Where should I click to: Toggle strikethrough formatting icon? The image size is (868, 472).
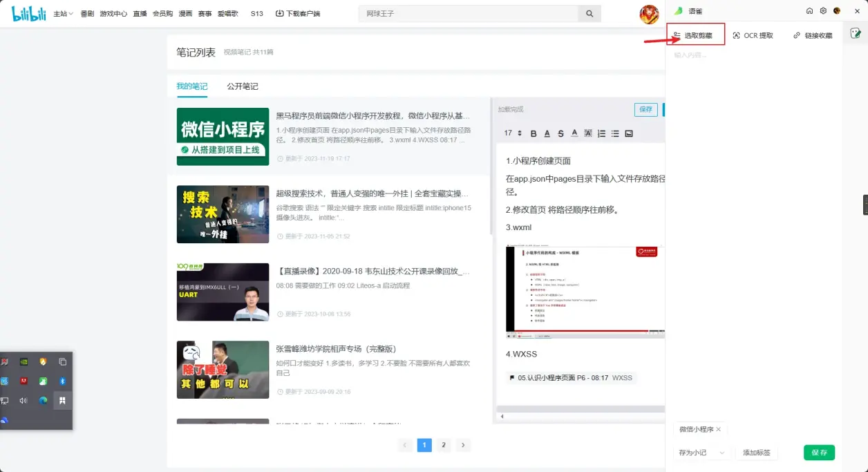tap(560, 133)
